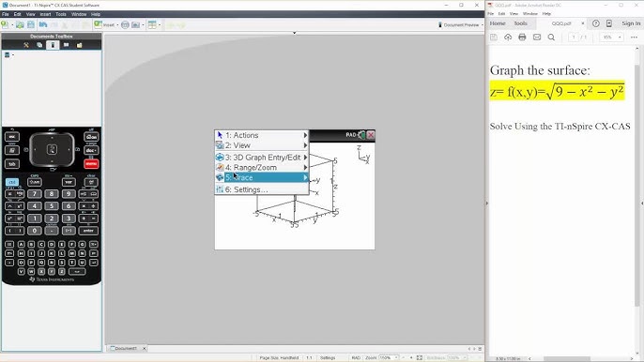The width and height of the screenshot is (644, 362).
Task: Expand the screen capture dropdown arrow
Action: tap(143, 25)
